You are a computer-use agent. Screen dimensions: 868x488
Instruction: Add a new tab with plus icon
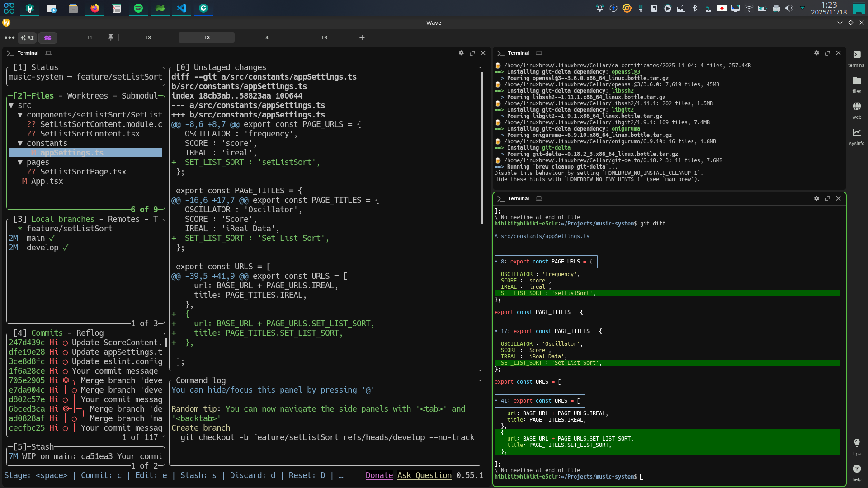362,38
